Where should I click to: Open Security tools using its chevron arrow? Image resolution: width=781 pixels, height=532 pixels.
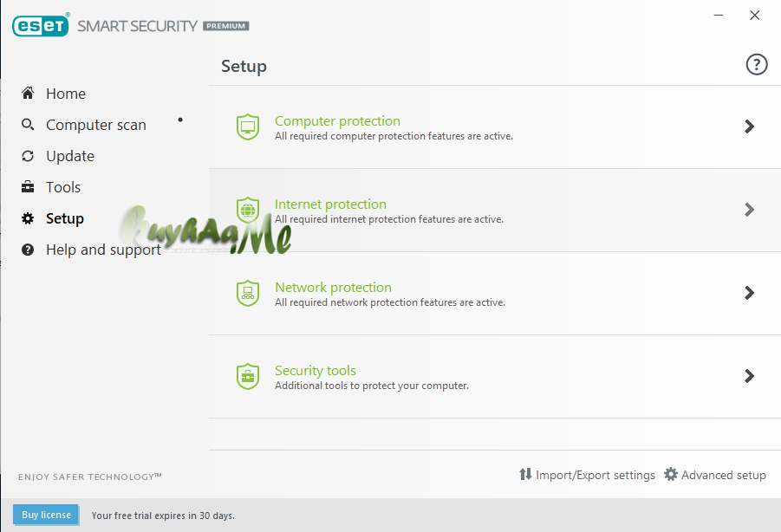[749, 376]
